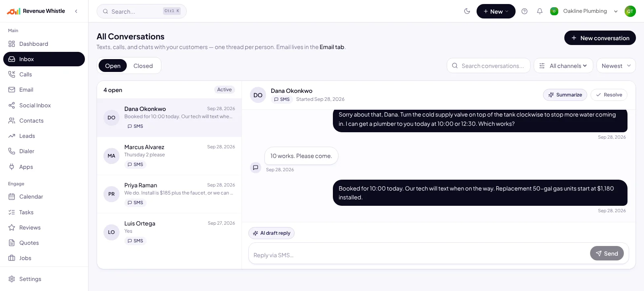644x291 pixels.
Task: Open the notifications bell
Action: tap(540, 11)
